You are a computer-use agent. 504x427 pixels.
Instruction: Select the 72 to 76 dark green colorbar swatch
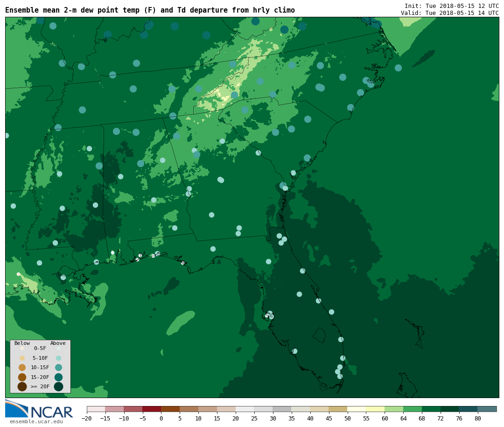click(449, 409)
